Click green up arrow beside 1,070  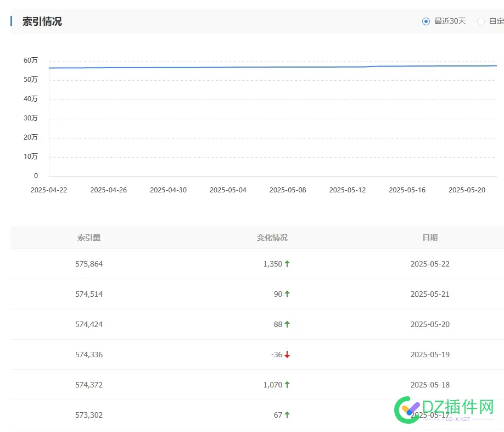click(x=287, y=385)
